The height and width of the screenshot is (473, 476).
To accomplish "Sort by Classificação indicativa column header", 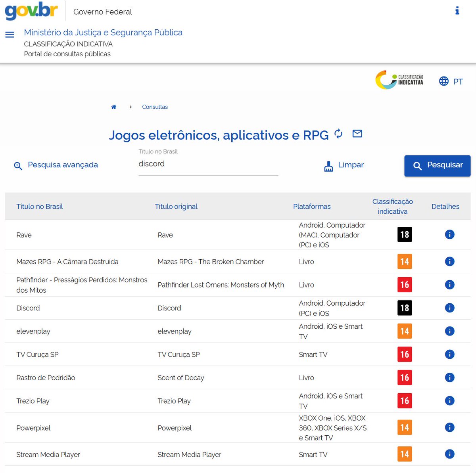I will pos(393,206).
